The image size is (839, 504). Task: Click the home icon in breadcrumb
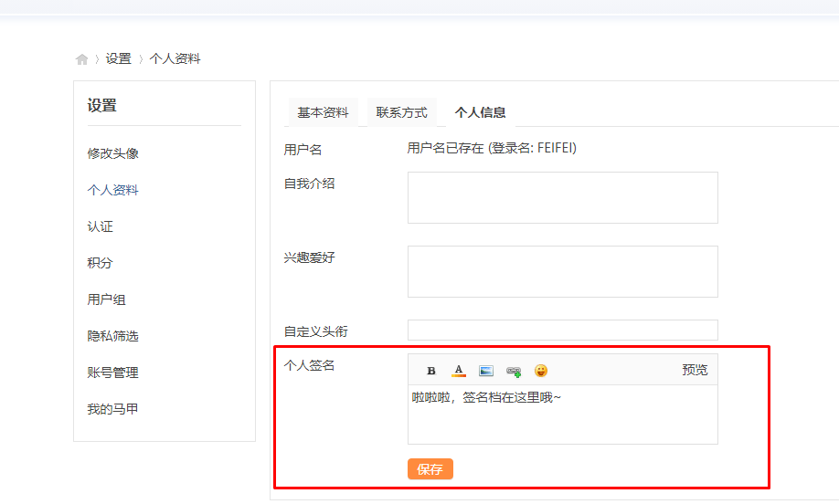point(82,59)
